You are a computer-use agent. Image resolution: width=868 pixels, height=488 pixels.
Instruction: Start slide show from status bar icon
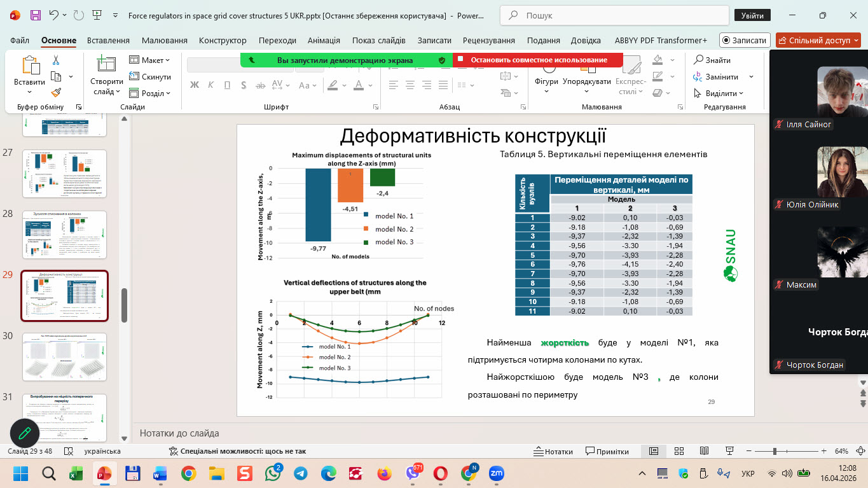point(729,451)
